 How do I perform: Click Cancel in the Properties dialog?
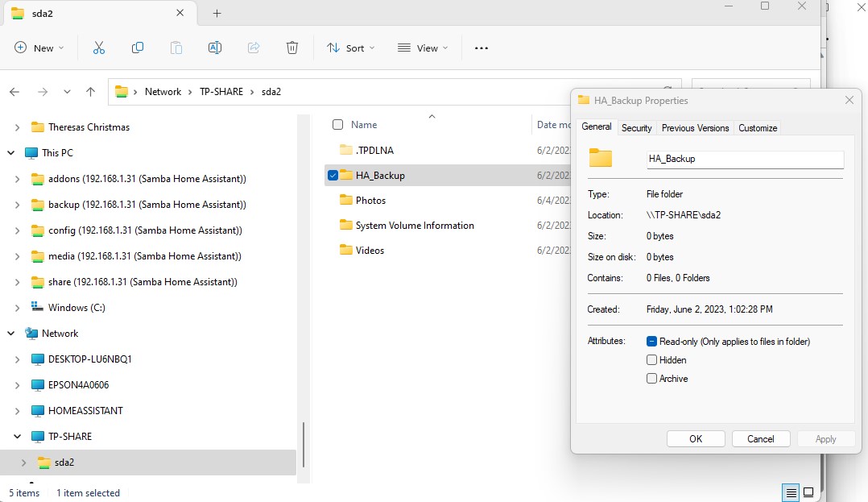760,438
